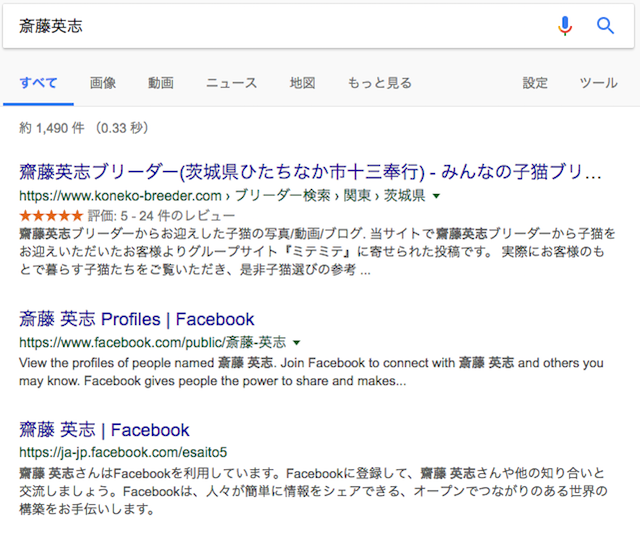640x534 pixels.
Task: Open the 斎藤 英志 Profiles | Facebook link
Action: (137, 319)
